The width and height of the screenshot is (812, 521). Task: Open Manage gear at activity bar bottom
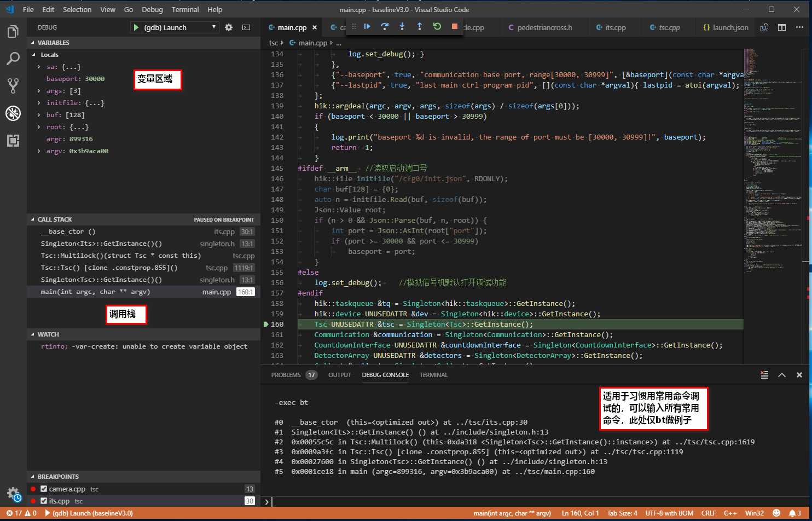[13, 494]
